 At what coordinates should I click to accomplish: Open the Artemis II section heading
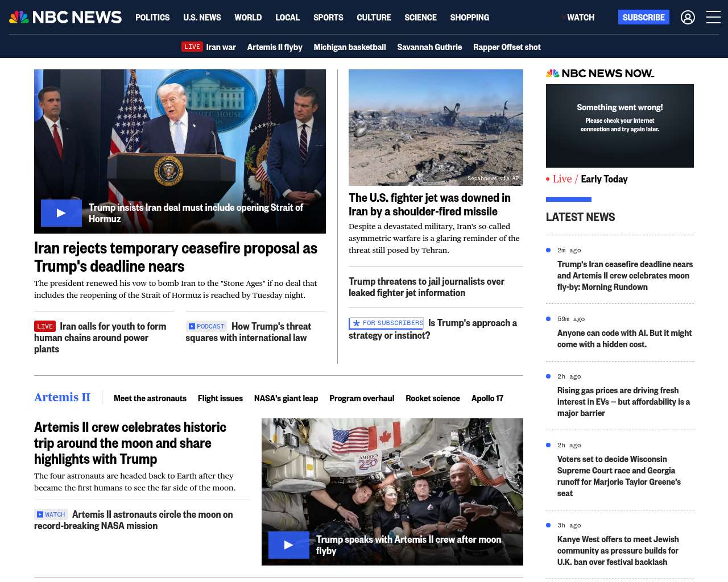pos(62,397)
